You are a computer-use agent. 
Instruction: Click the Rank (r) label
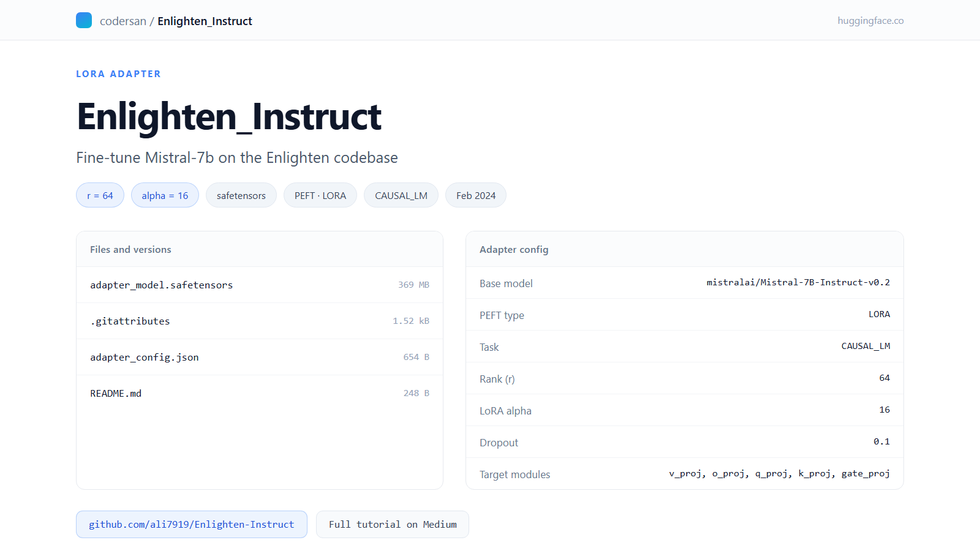pyautogui.click(x=497, y=379)
